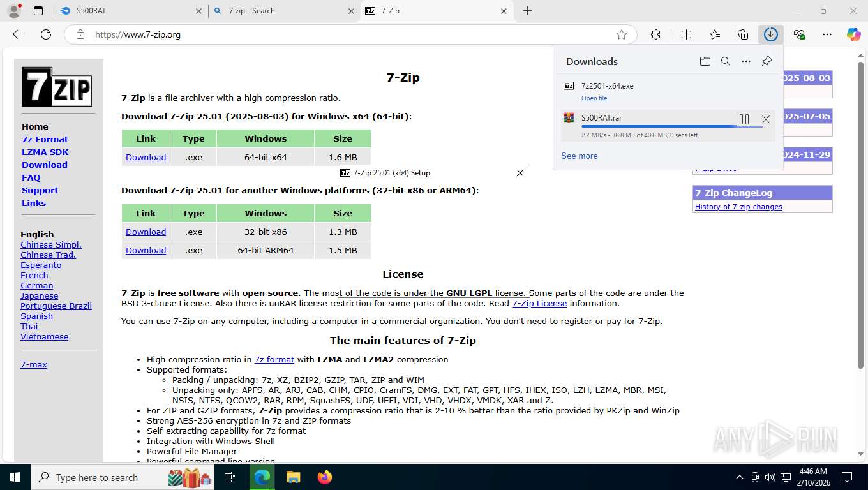This screenshot has height=490, width=868.
Task: Open the 7-Zip License link
Action: point(539,303)
